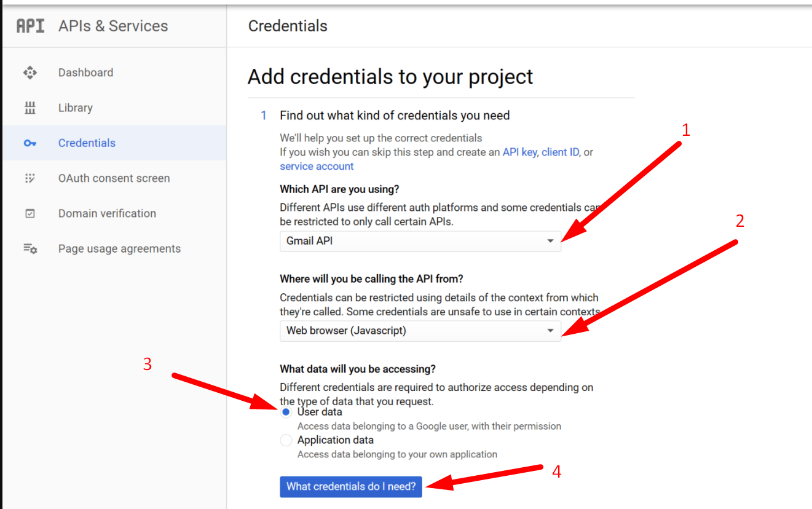Click the Domain verification checkbox icon

(x=30, y=213)
